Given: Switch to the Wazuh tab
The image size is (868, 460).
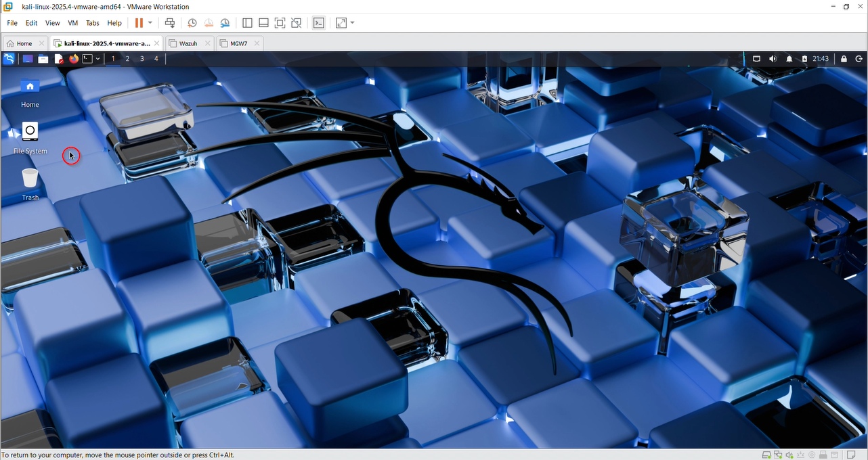Looking at the screenshot, I should tap(188, 43).
